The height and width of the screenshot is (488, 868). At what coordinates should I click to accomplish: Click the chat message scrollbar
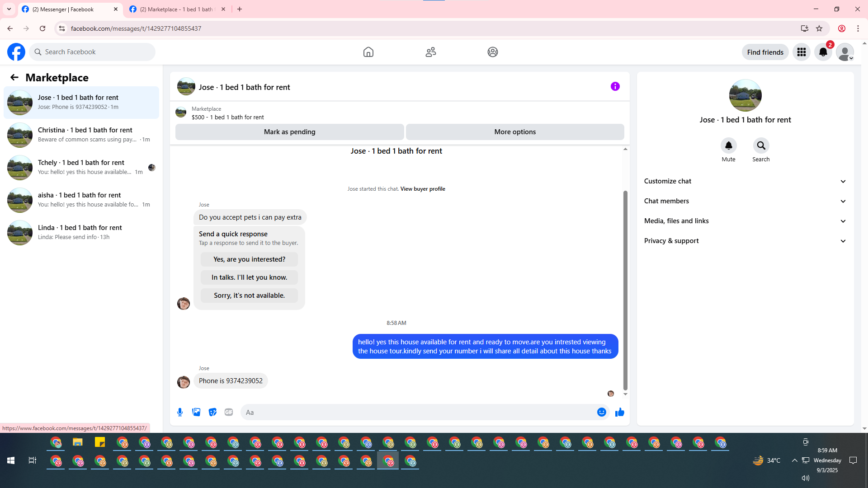point(625,290)
